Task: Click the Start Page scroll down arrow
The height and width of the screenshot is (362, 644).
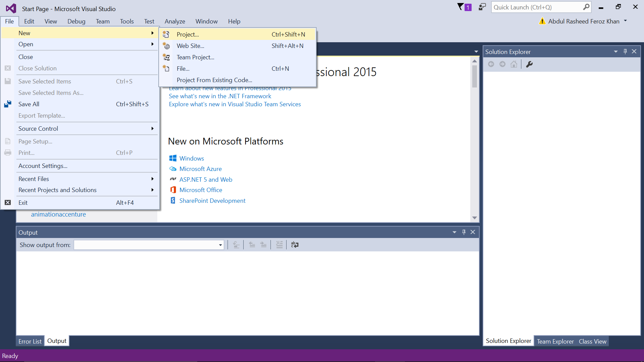Action: pyautogui.click(x=474, y=218)
